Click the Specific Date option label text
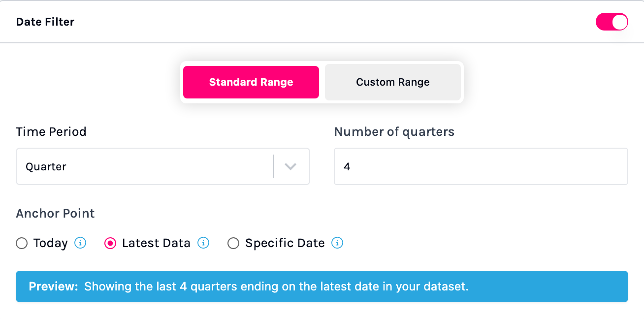The image size is (644, 319). click(285, 243)
